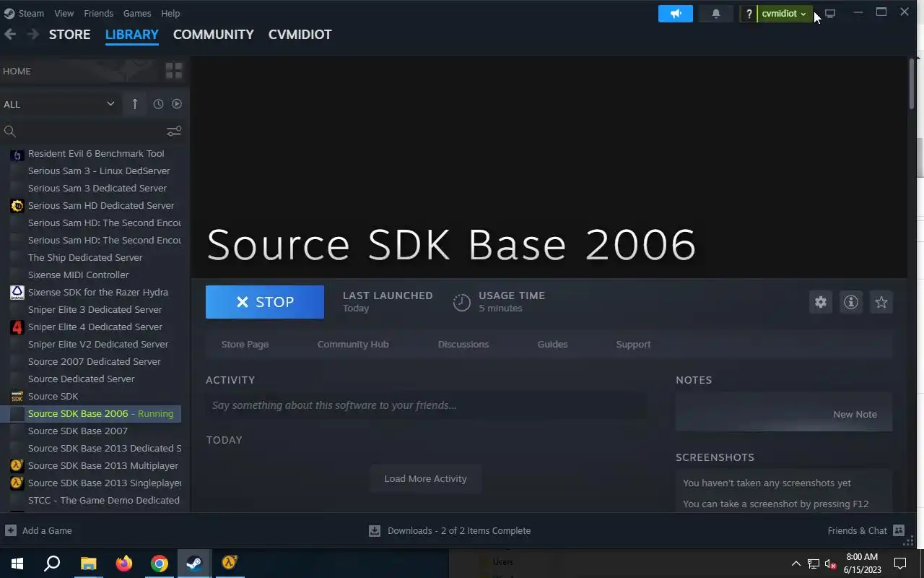Toggle library grid view icon next to Home

click(x=174, y=71)
